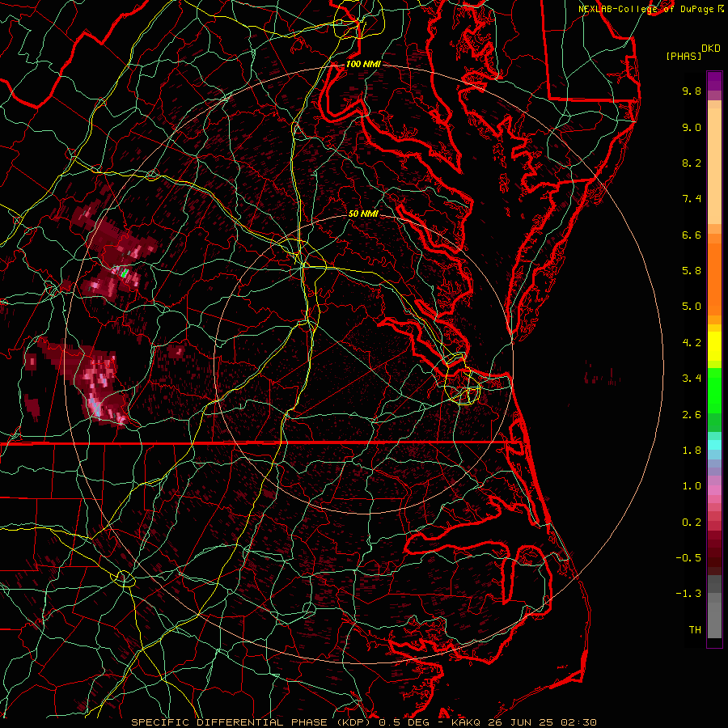Select the -0.5 value on the color scale
The height and width of the screenshot is (728, 728).
[688, 558]
